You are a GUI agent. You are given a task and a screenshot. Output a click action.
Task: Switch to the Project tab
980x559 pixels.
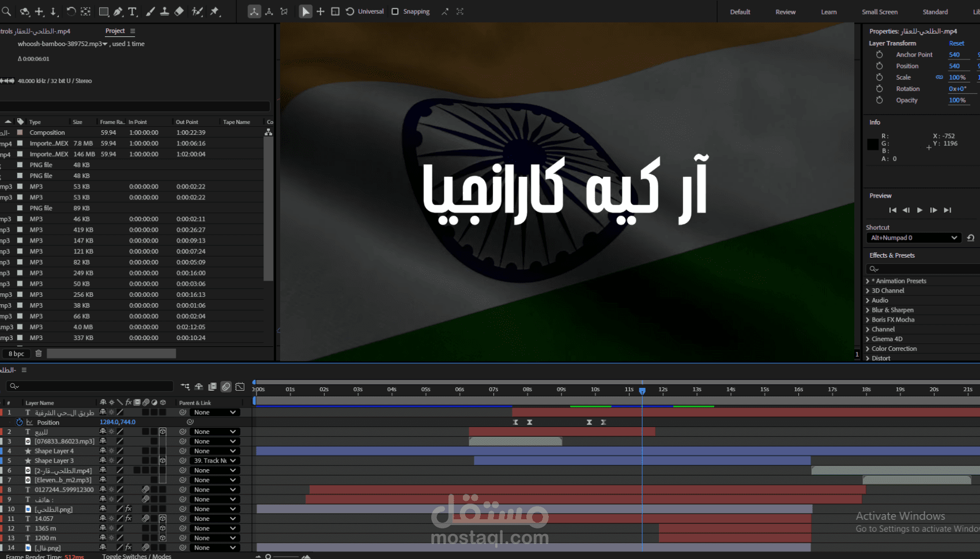[115, 31]
